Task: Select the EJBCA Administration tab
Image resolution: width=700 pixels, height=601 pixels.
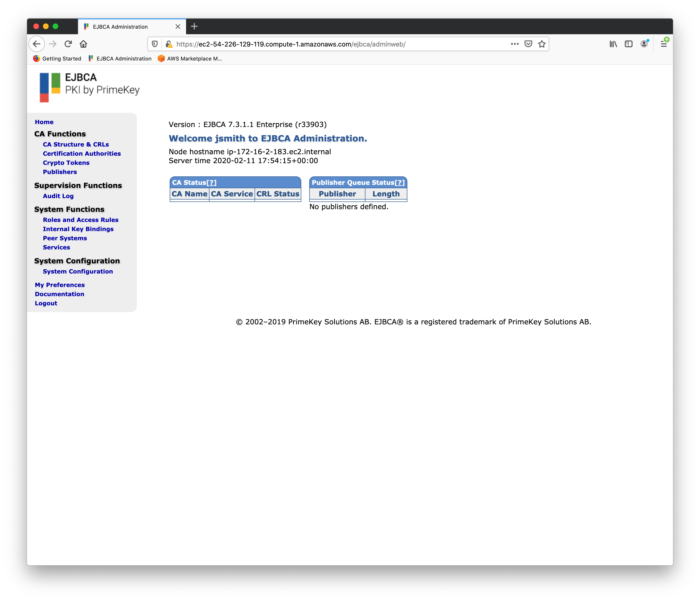Action: tap(125, 27)
